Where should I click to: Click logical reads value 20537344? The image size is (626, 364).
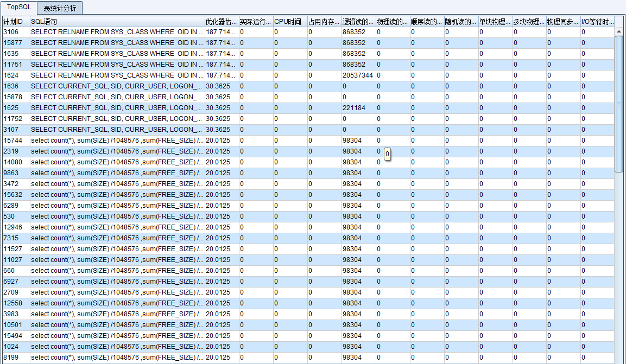[357, 75]
